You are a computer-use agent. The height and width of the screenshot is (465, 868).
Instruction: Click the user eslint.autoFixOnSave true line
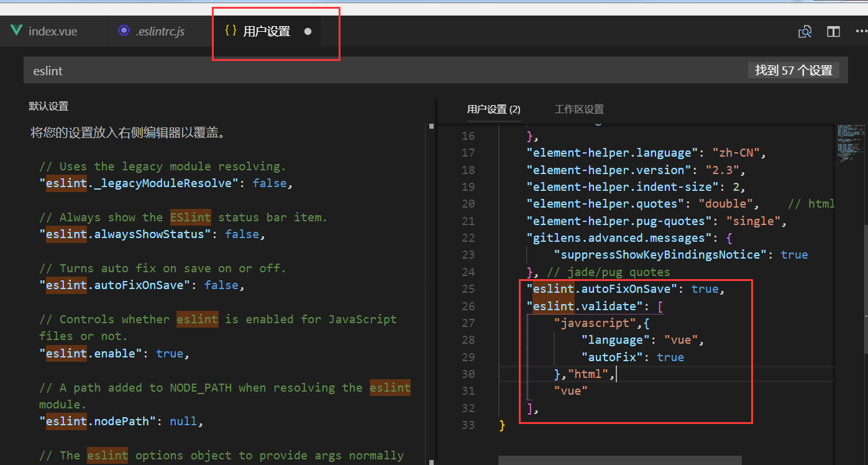[x=626, y=289]
